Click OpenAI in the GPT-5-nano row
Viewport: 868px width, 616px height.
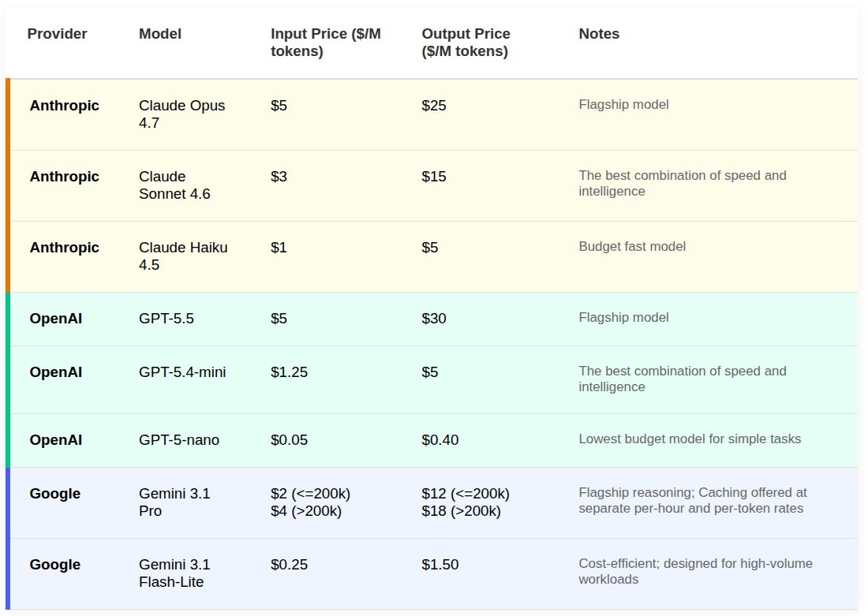coord(56,440)
